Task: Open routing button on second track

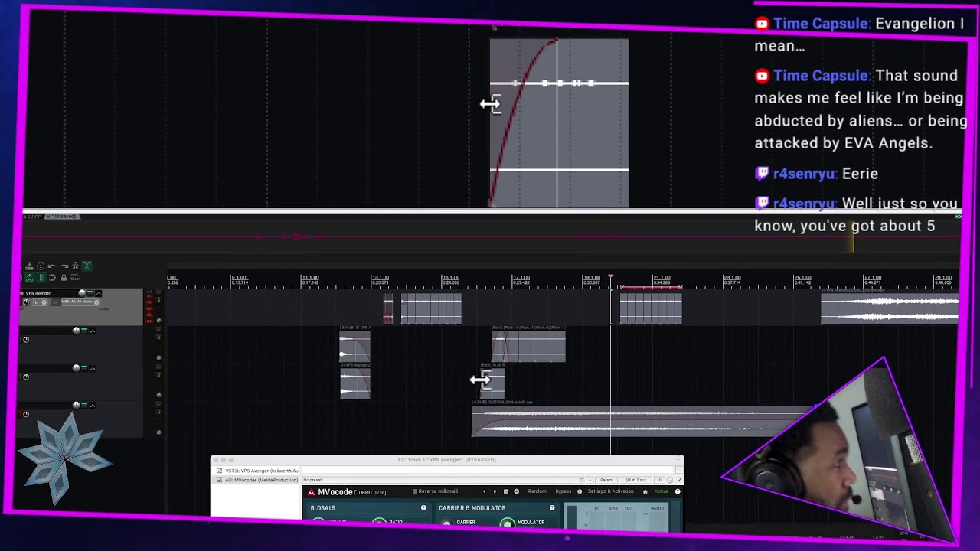Action: click(x=84, y=331)
